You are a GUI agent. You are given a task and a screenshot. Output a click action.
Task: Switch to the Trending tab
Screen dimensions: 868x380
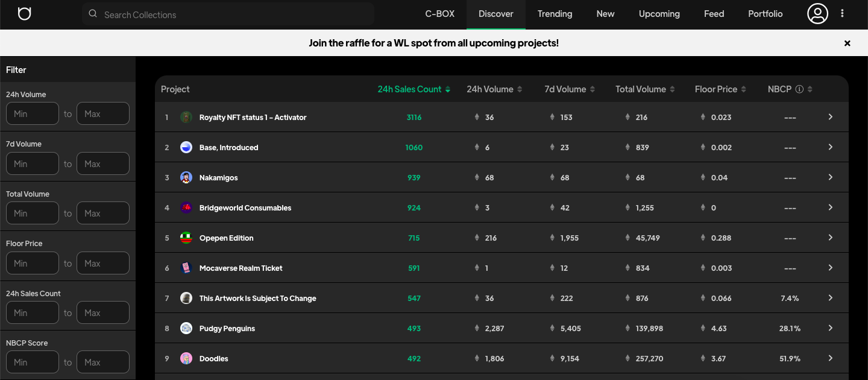tap(555, 14)
